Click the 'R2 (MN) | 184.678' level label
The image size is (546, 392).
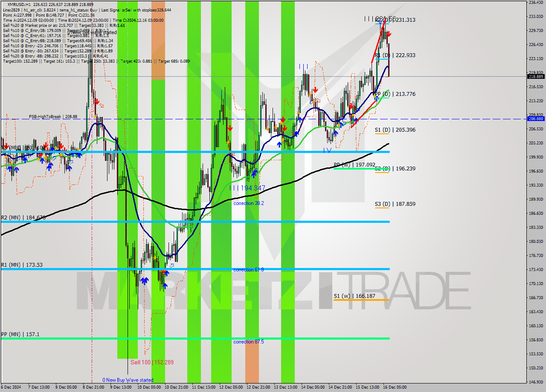[x=23, y=218]
